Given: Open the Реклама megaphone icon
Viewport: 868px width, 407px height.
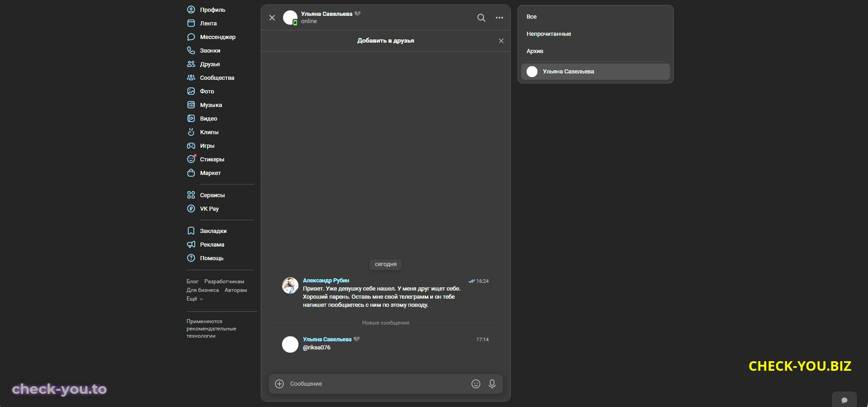Looking at the screenshot, I should 191,244.
